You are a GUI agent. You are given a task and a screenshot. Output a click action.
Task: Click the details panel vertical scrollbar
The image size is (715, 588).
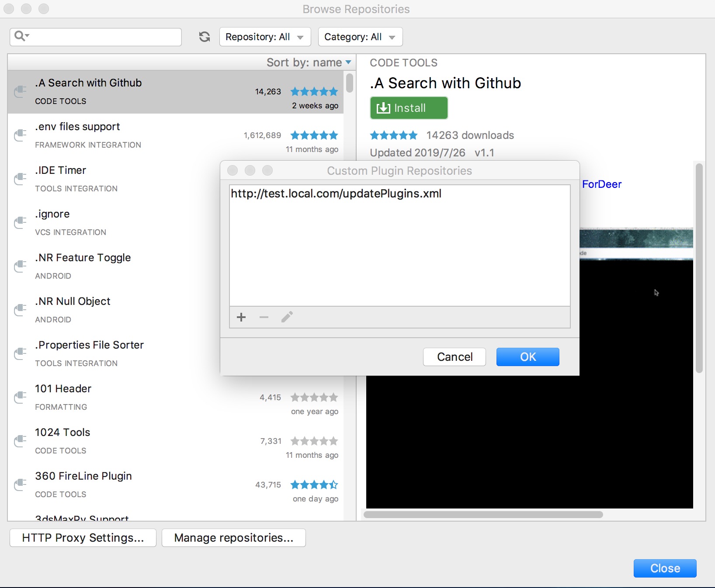(699, 268)
